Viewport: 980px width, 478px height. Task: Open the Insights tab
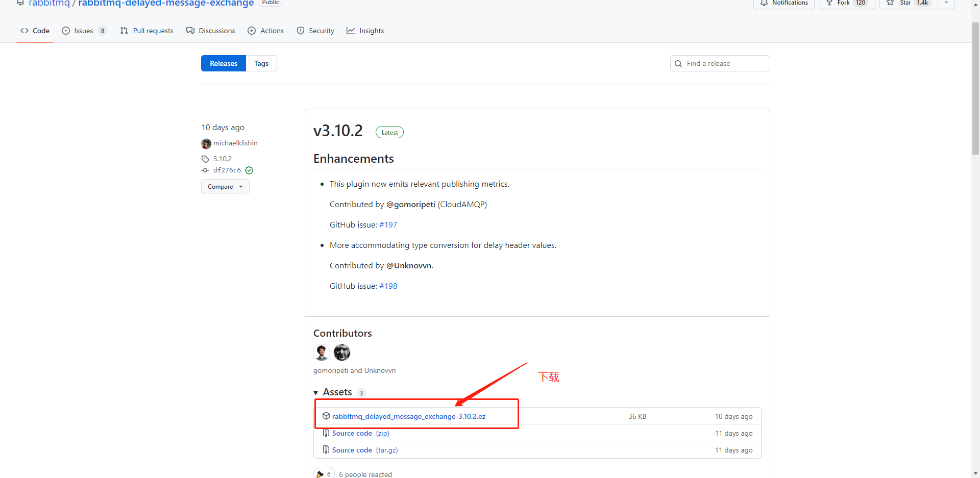click(365, 31)
